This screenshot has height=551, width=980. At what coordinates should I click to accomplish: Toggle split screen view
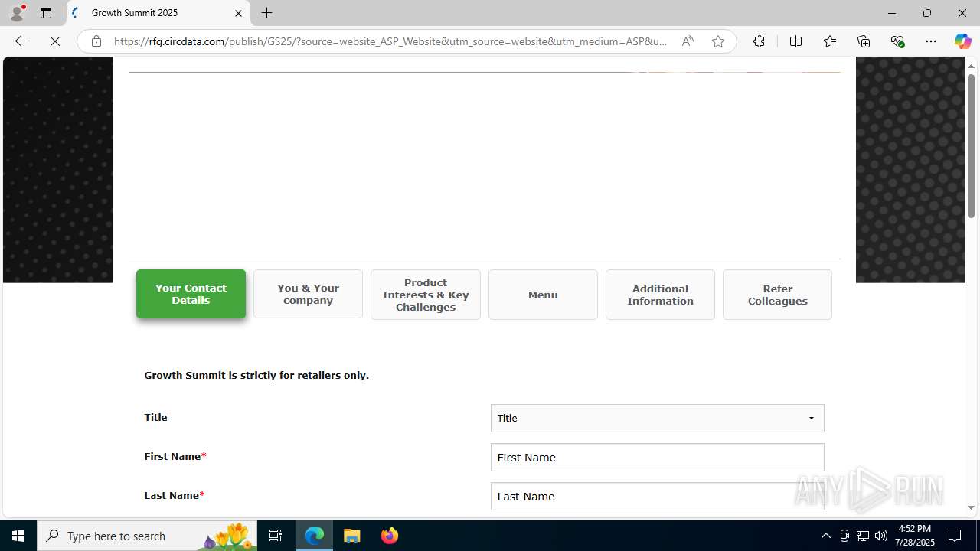pyautogui.click(x=795, y=41)
